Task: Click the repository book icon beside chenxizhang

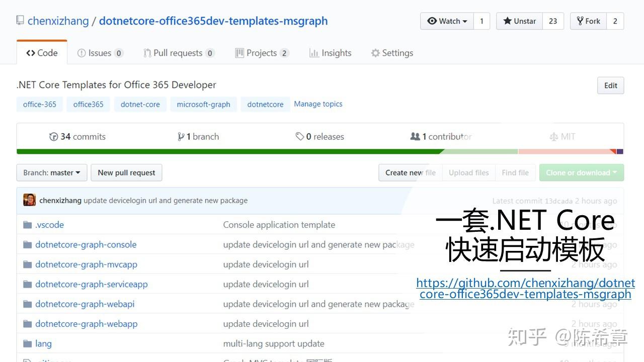Action: [x=20, y=21]
